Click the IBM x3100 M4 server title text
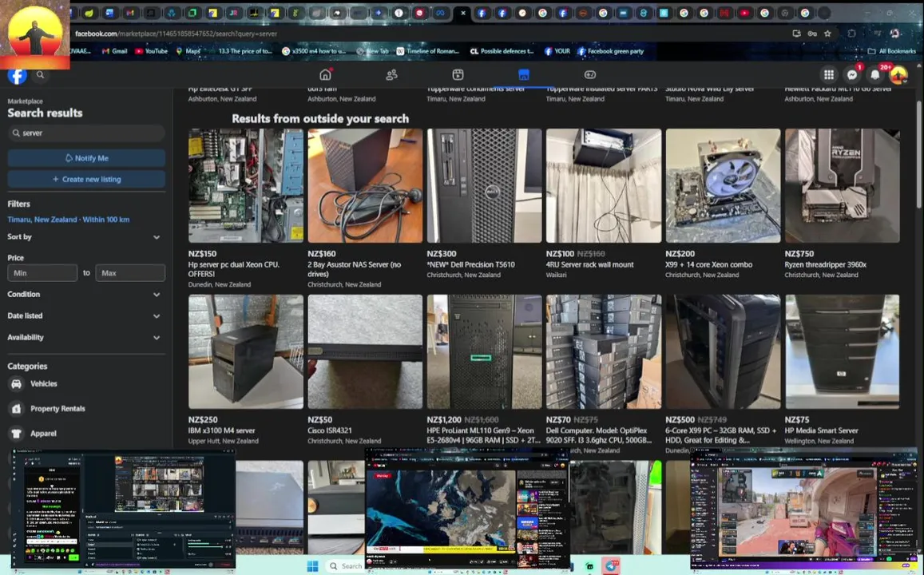Screen dimensions: 924x575 221,430
